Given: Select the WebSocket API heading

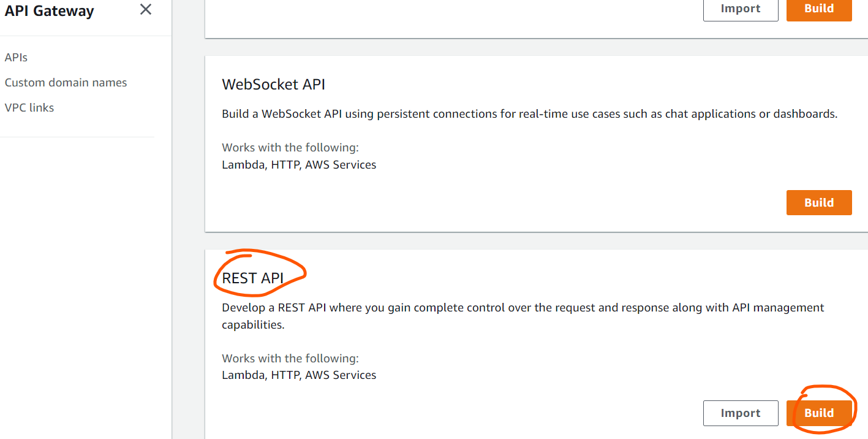Looking at the screenshot, I should [x=273, y=84].
